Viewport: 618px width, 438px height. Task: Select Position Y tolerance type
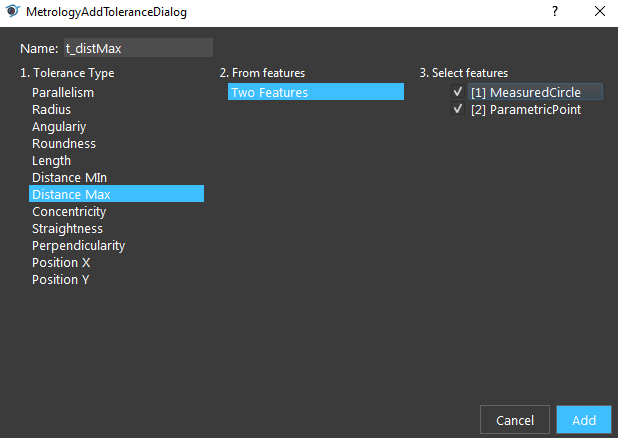(x=117, y=279)
